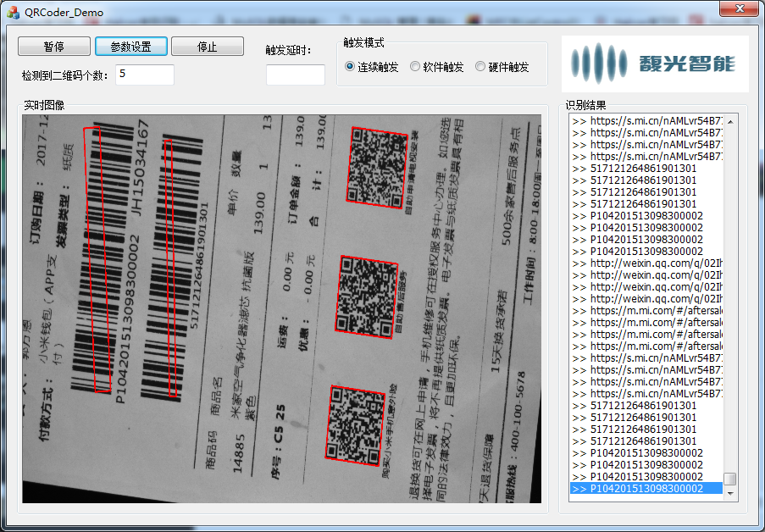Image resolution: width=765 pixels, height=532 pixels.
Task: Select 软件触发 software trigger mode
Action: click(x=436, y=67)
